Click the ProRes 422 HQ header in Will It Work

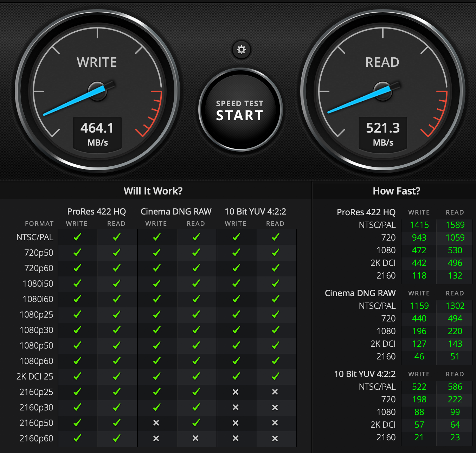pyautogui.click(x=97, y=211)
